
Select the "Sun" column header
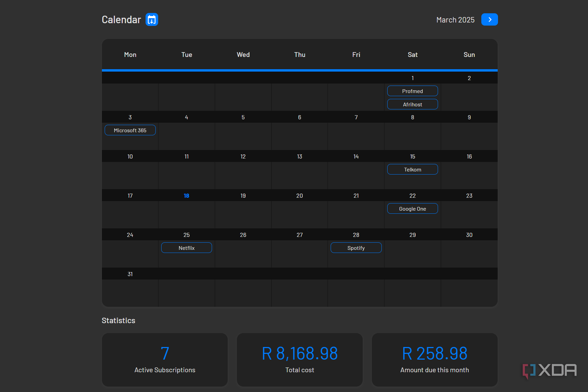pyautogui.click(x=469, y=55)
